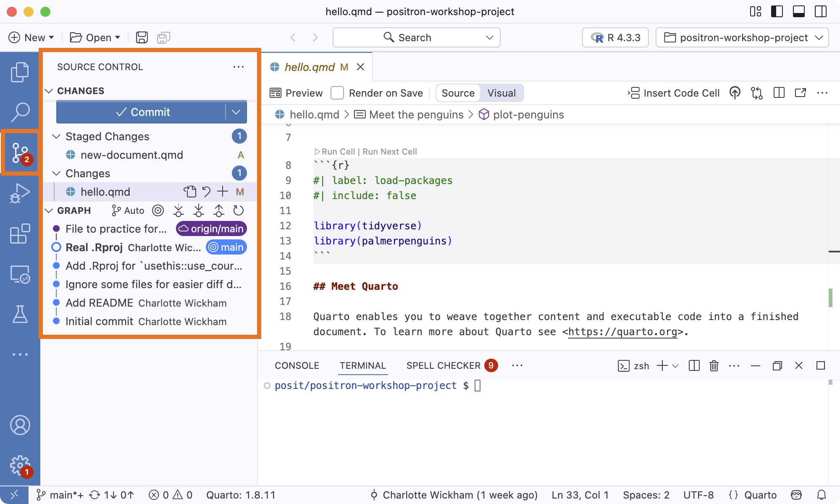Switch to the TERMINAL panel tab

(363, 366)
